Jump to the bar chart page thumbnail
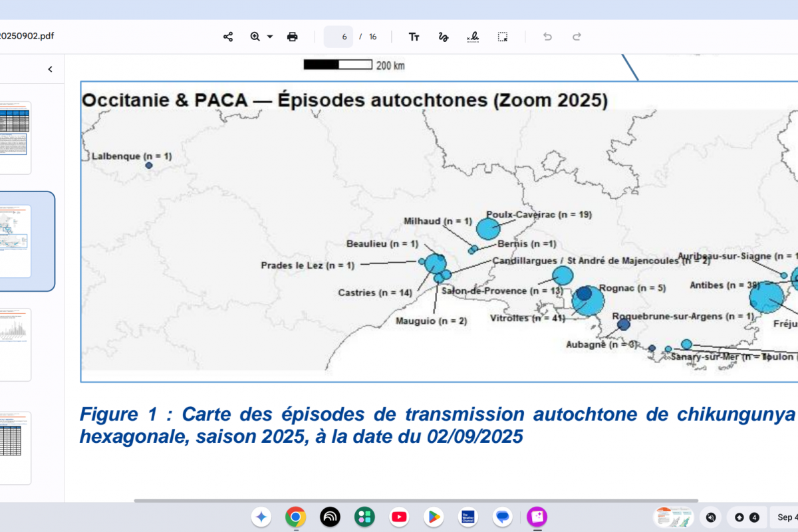 (15, 344)
